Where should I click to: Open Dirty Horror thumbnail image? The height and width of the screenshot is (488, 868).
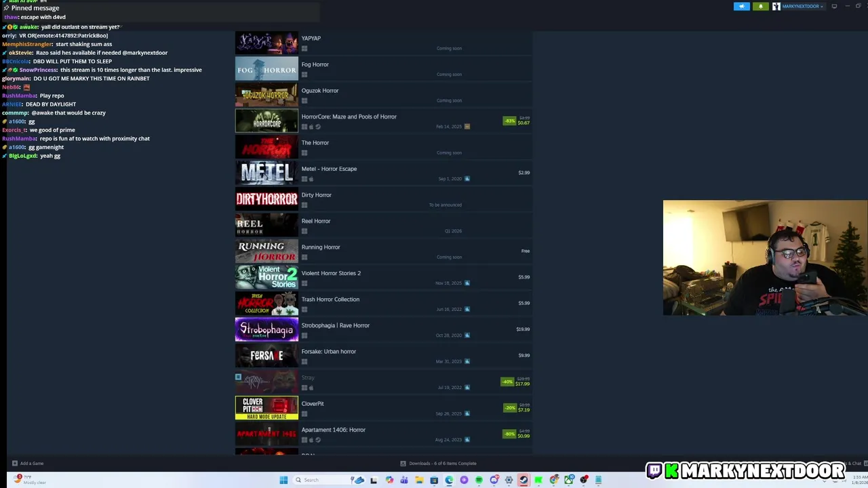[267, 199]
